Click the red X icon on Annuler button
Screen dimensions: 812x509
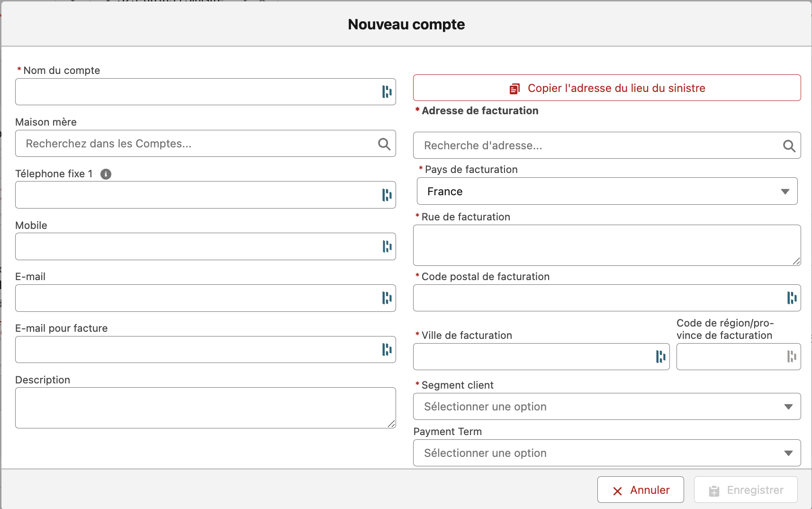tap(617, 491)
